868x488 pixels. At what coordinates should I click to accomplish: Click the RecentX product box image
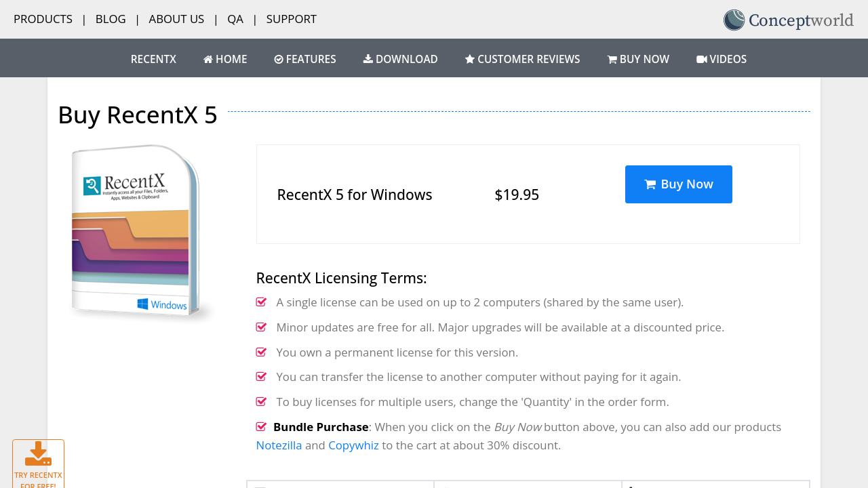click(x=139, y=230)
